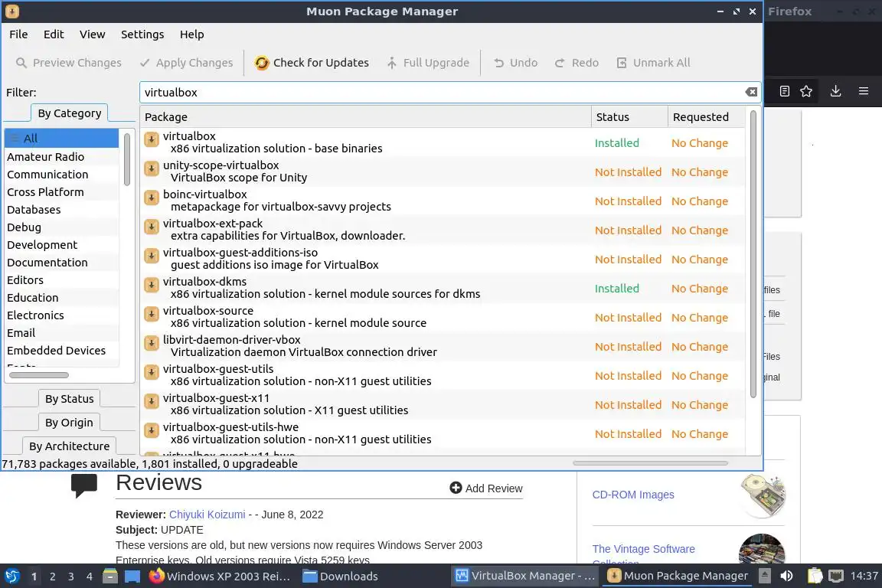Image resolution: width=882 pixels, height=588 pixels.
Task: Click the package icon for virtualbox-ext-pack
Action: coord(152,227)
